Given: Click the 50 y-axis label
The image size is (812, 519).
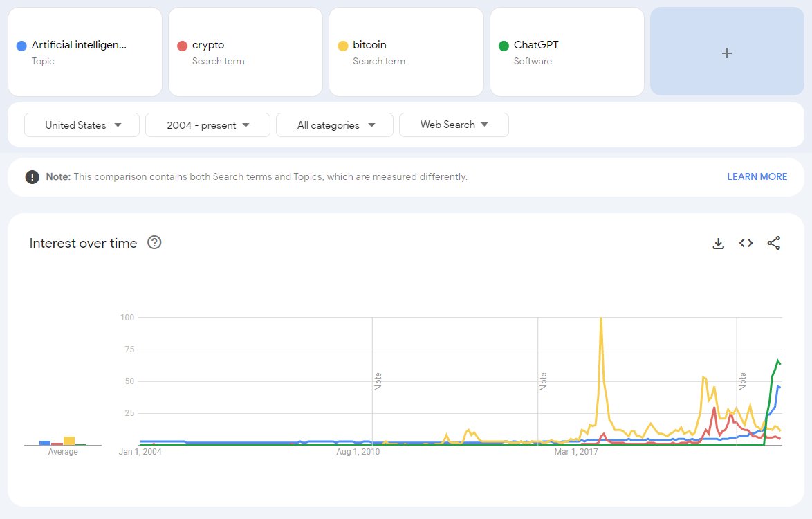Looking at the screenshot, I should 129,381.
